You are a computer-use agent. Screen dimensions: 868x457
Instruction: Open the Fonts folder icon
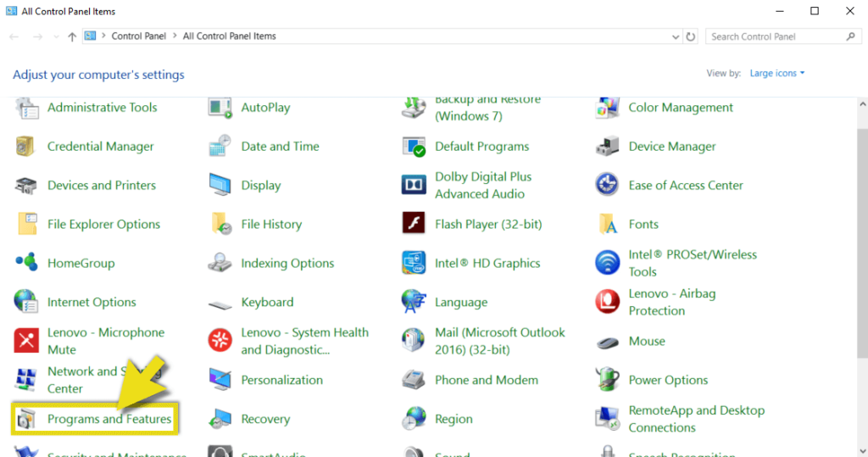(607, 225)
